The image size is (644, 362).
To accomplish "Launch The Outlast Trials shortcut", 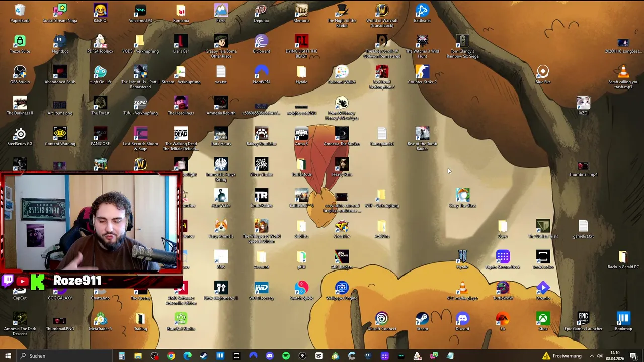I will coord(543,229).
